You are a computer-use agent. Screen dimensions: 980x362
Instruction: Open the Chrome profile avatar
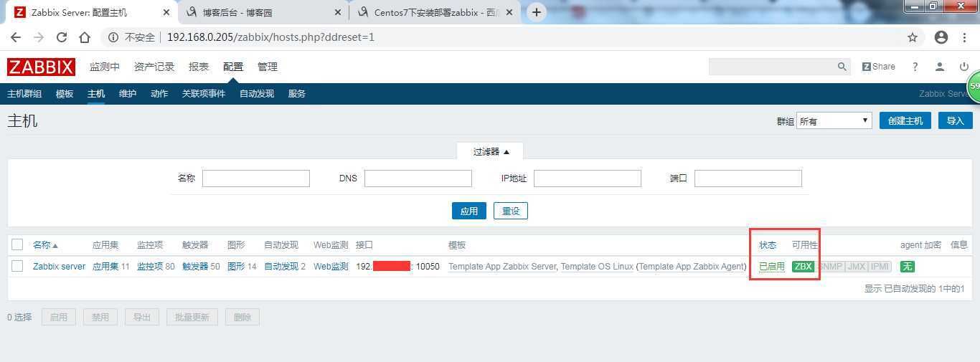tap(942, 37)
